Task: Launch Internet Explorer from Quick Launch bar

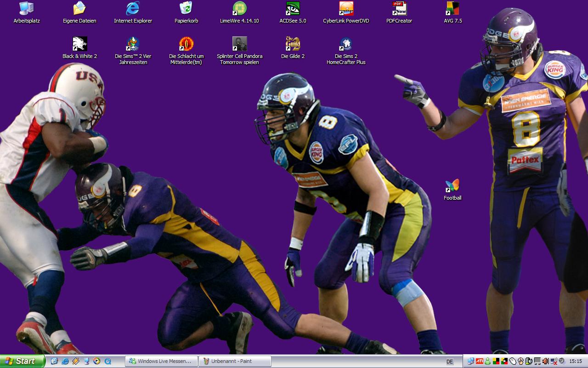Action: (65, 362)
